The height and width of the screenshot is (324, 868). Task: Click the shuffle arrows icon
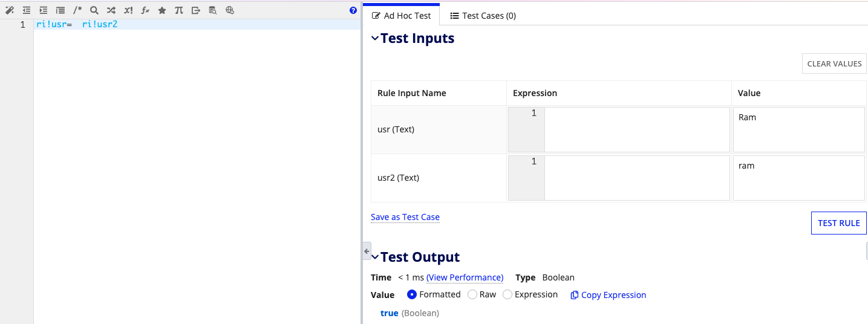111,10
